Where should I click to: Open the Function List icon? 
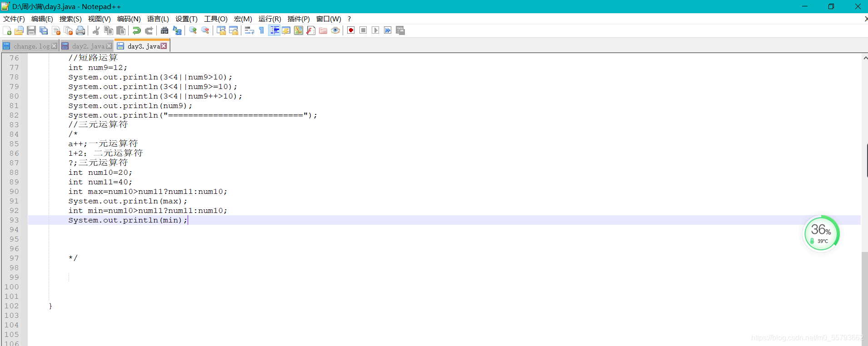(x=311, y=30)
